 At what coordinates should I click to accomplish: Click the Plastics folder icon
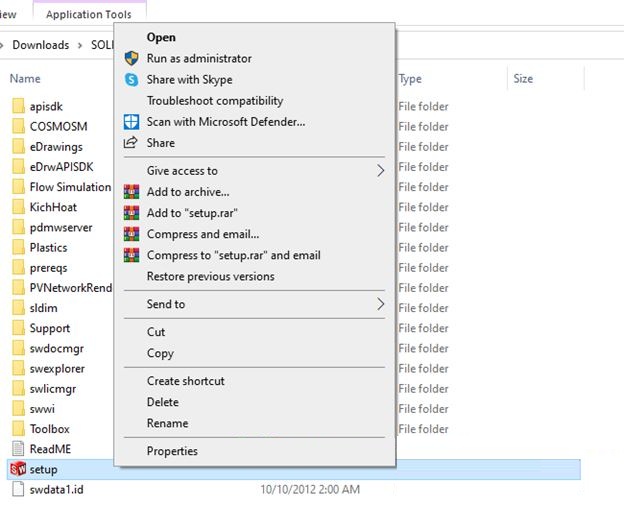18,247
